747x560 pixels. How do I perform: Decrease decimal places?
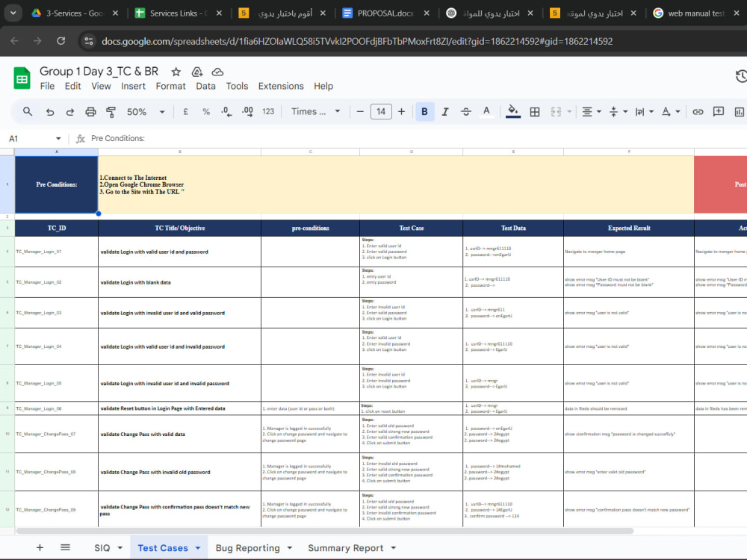(x=226, y=111)
